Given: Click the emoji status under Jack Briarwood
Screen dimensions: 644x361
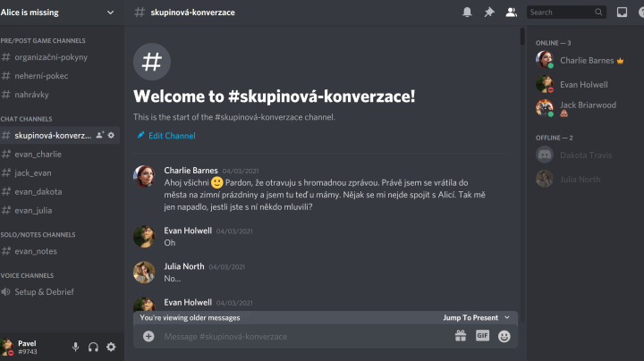Looking at the screenshot, I should 563,113.
